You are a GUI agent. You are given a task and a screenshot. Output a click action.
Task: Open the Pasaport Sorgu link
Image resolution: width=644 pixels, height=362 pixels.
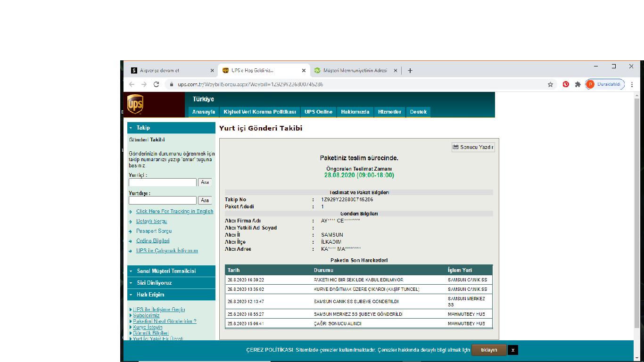click(x=154, y=231)
